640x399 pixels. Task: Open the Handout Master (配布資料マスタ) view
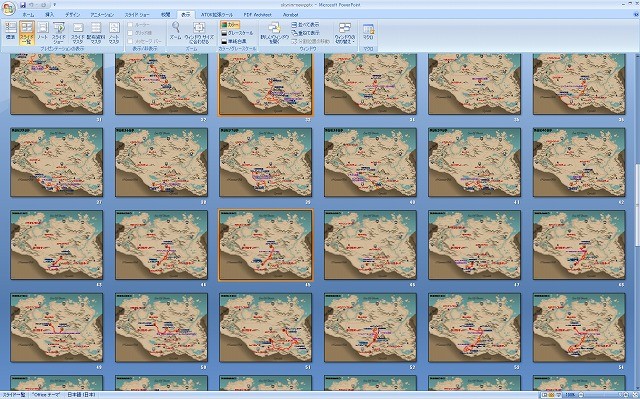tap(96, 33)
